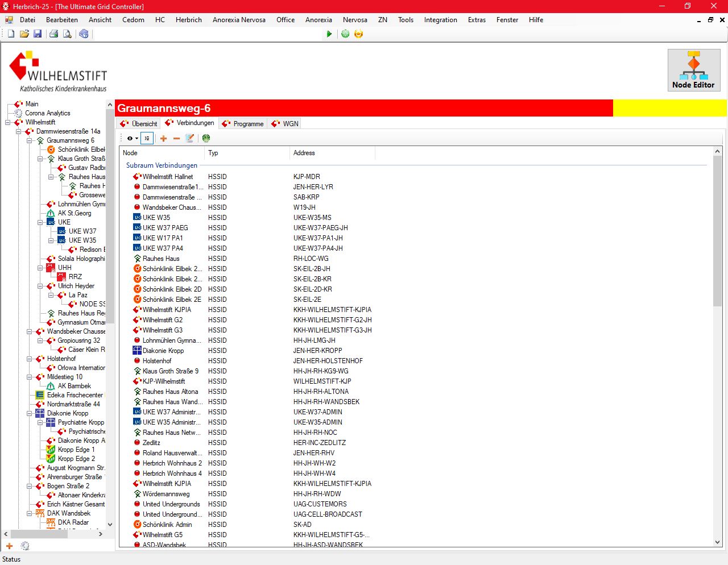Collapse the Wilhelmstift tree node
Image resolution: width=728 pixels, height=565 pixels.
(8, 122)
